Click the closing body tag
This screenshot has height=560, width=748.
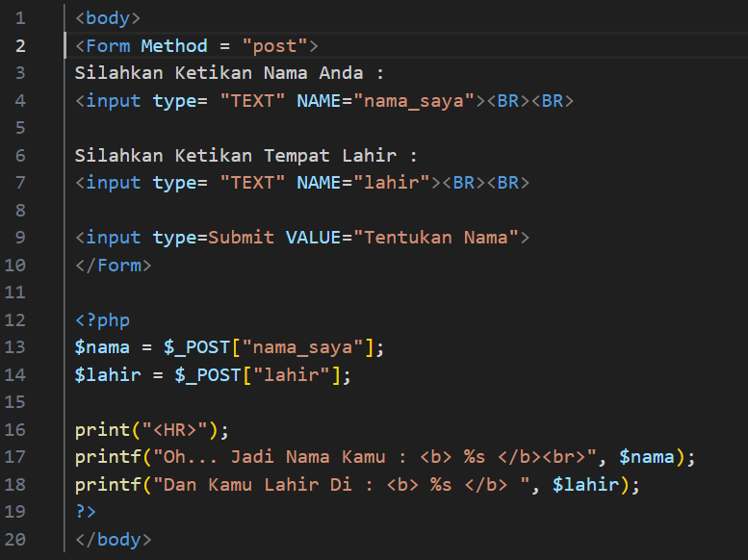coord(114,540)
